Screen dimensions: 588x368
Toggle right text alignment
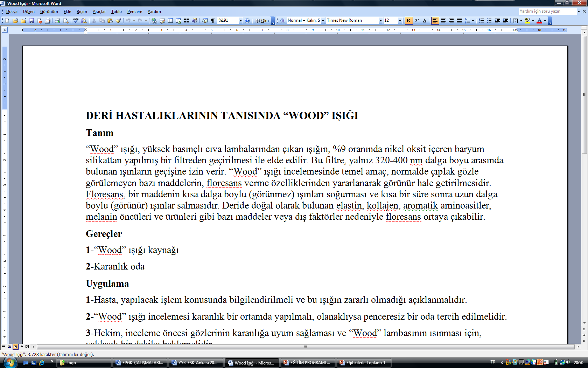451,21
